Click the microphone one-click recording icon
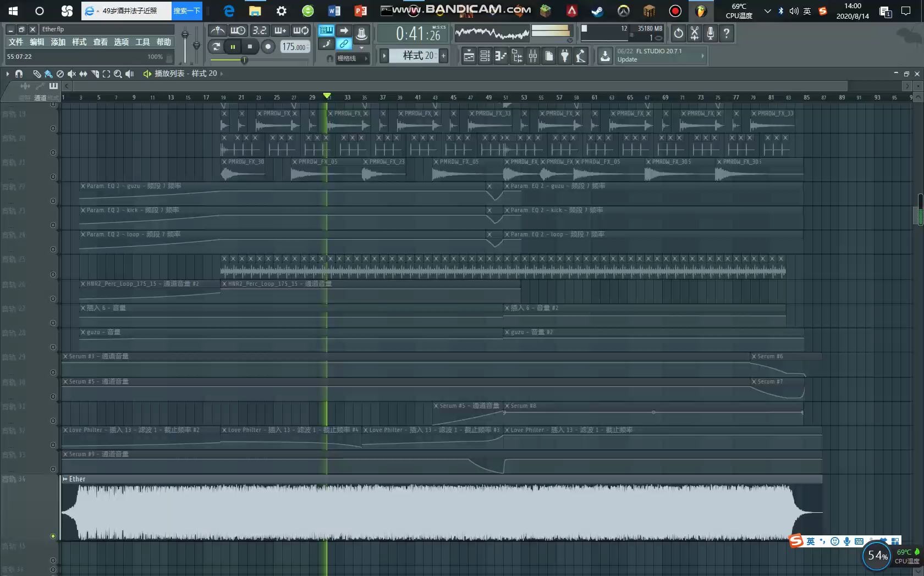924x576 pixels. [711, 34]
